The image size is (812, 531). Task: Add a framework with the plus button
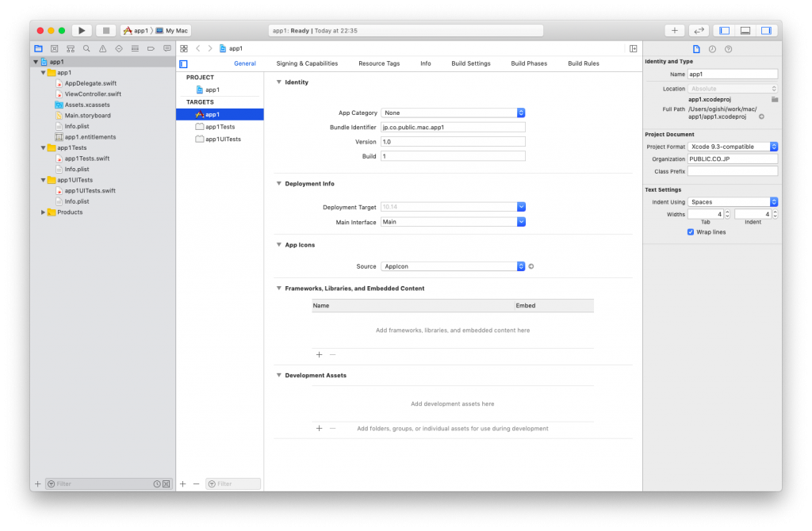coord(319,355)
